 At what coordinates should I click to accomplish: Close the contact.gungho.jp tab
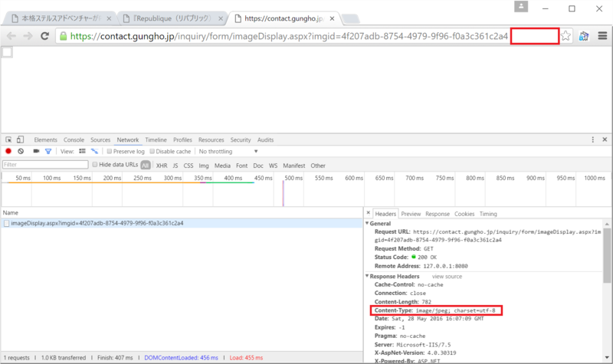tap(332, 18)
